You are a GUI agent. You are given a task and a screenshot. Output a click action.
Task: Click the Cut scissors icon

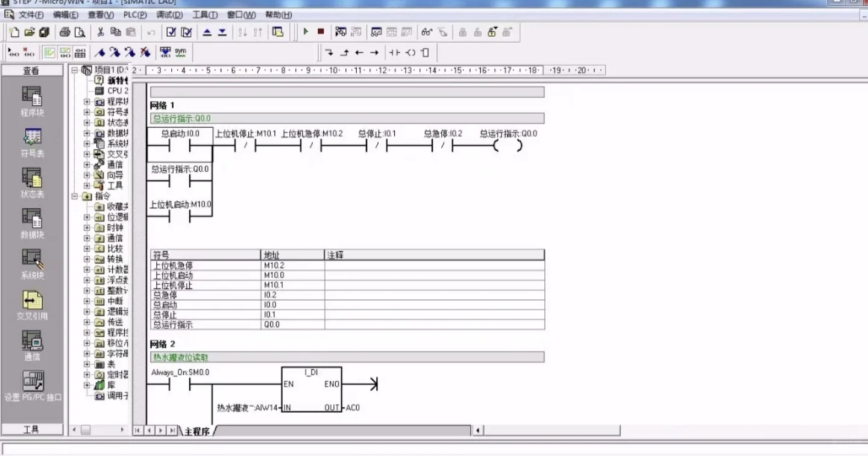click(101, 33)
